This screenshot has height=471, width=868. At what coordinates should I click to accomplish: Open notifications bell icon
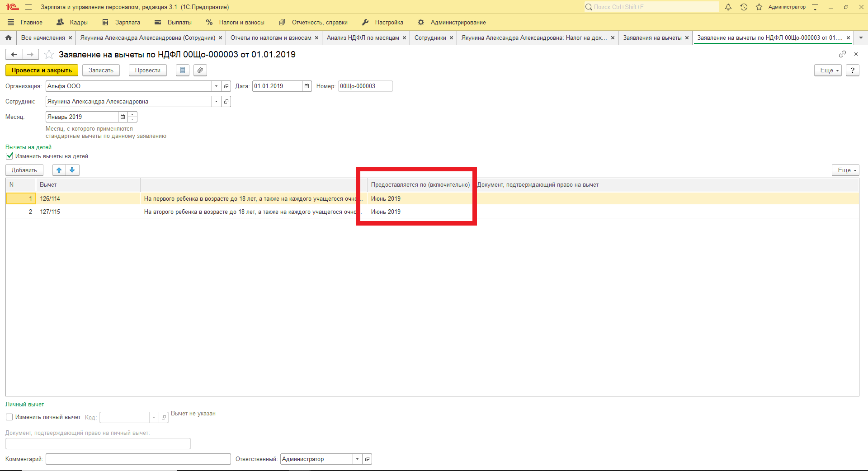(x=728, y=7)
